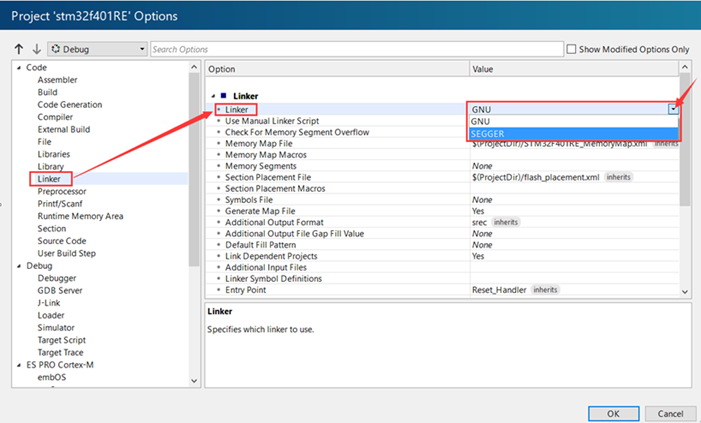Click Entry Point Reset_Handler value
Screen dimensions: 701x423
click(499, 290)
